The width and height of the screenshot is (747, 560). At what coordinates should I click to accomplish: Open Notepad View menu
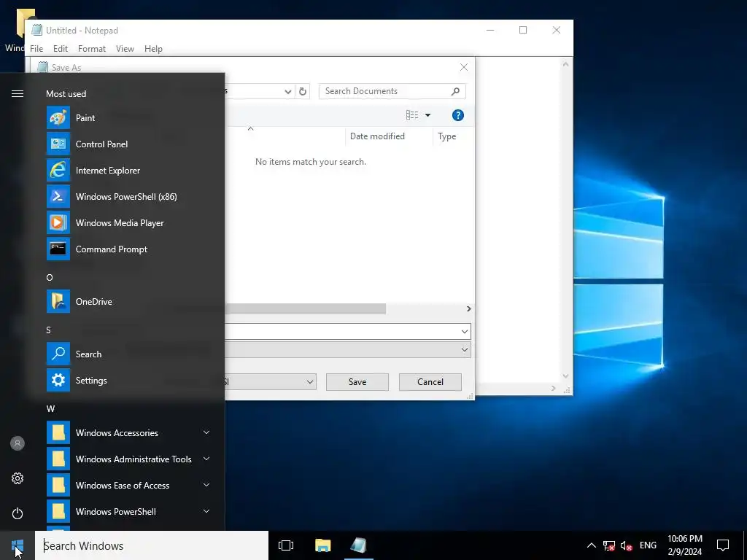tap(125, 49)
